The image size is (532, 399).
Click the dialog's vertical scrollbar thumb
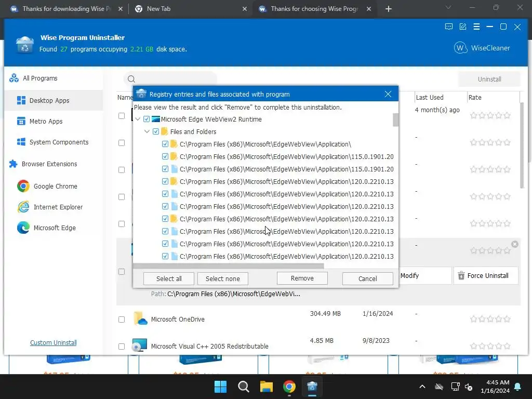point(395,120)
